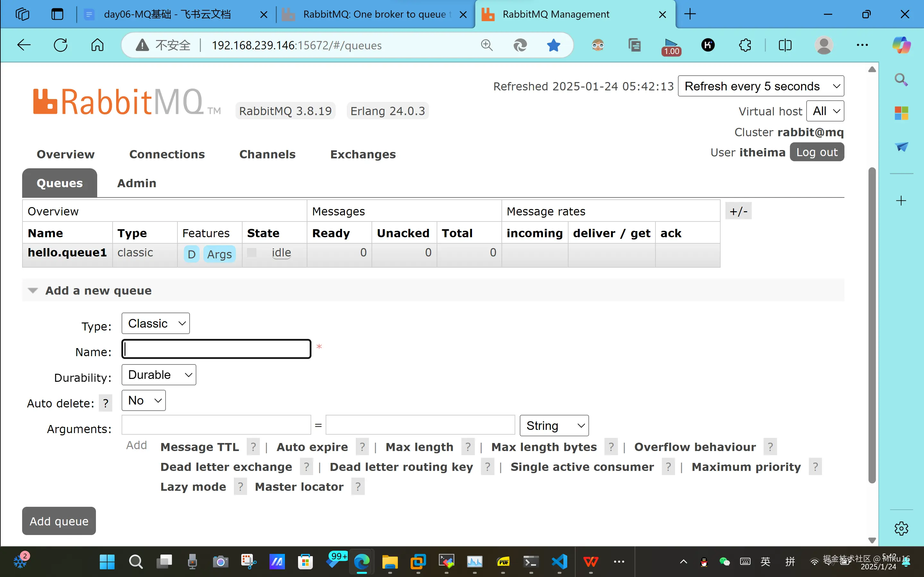Open the Durability dropdown
Screen dimensions: 924x577
click(158, 375)
